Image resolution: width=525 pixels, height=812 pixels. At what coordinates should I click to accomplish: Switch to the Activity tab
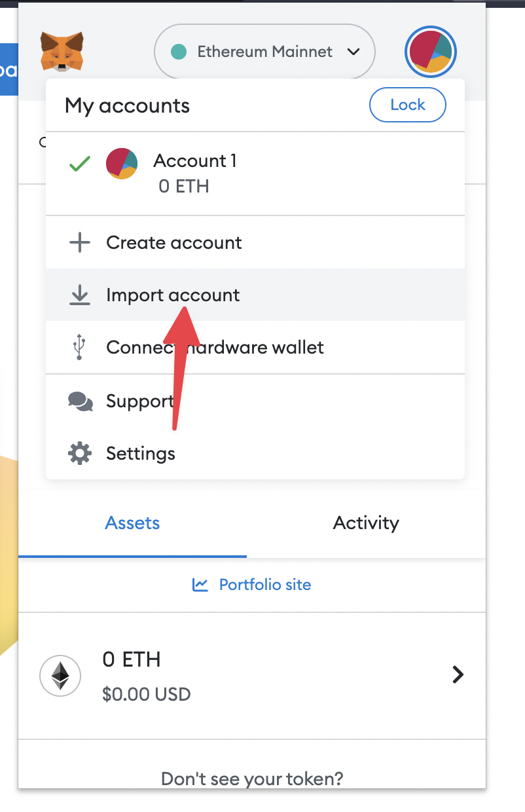pos(366,523)
